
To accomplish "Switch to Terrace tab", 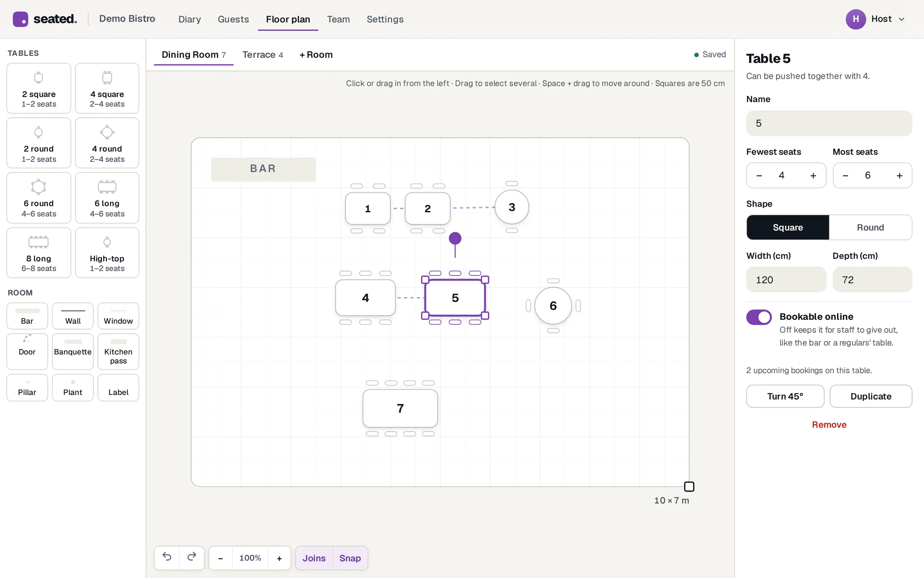I will coord(263,55).
